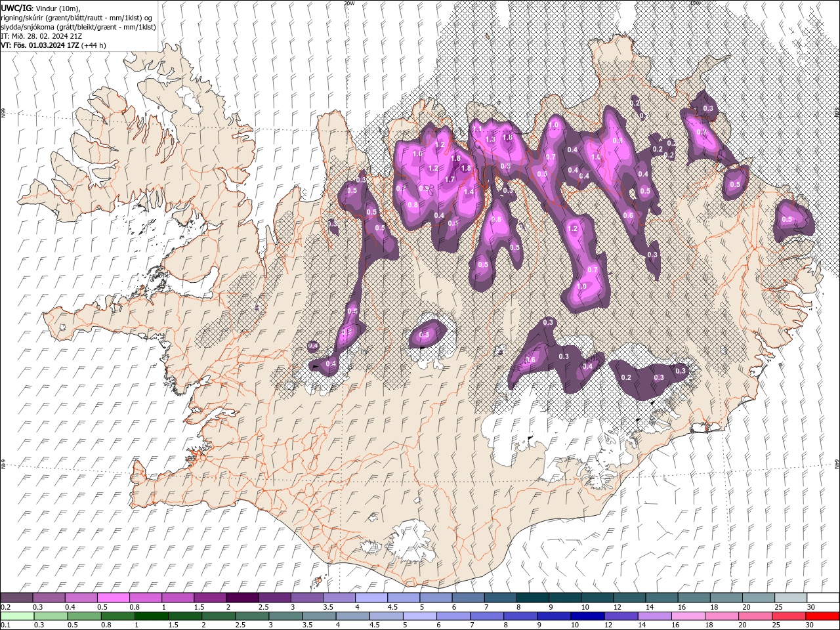Click the 'VT: Fös. 01.03.2024 17Z (+44 h)' line
Screen dimensions: 840x630
pyautogui.click(x=54, y=45)
